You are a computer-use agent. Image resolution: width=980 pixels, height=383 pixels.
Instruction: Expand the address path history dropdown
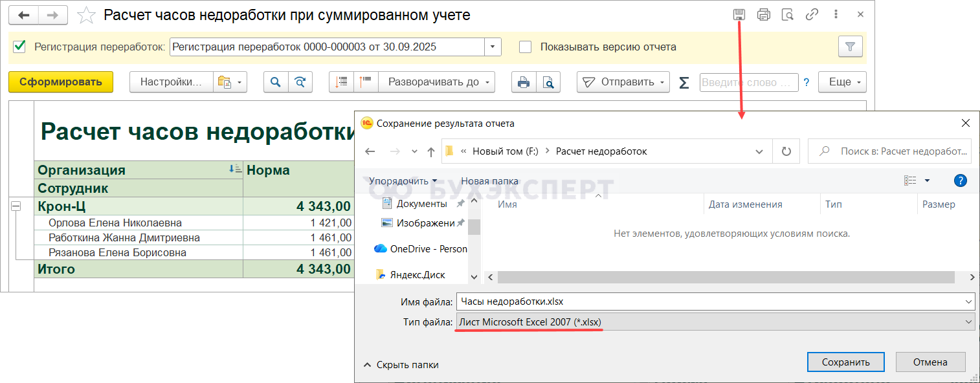[x=760, y=151]
